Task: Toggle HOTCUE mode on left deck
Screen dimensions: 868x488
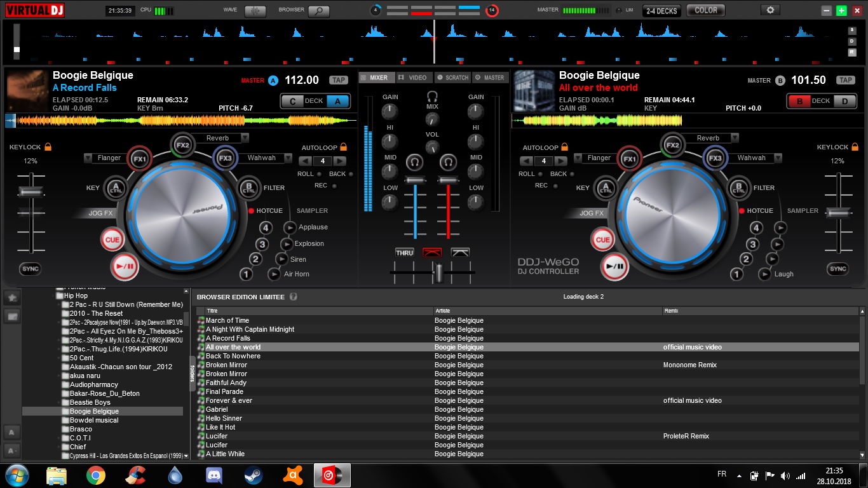Action: click(252, 211)
